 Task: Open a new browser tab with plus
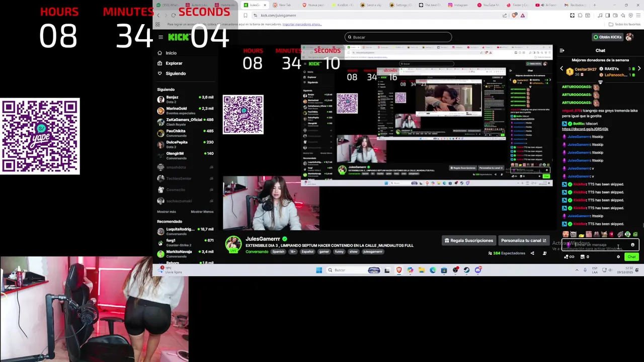click(594, 5)
